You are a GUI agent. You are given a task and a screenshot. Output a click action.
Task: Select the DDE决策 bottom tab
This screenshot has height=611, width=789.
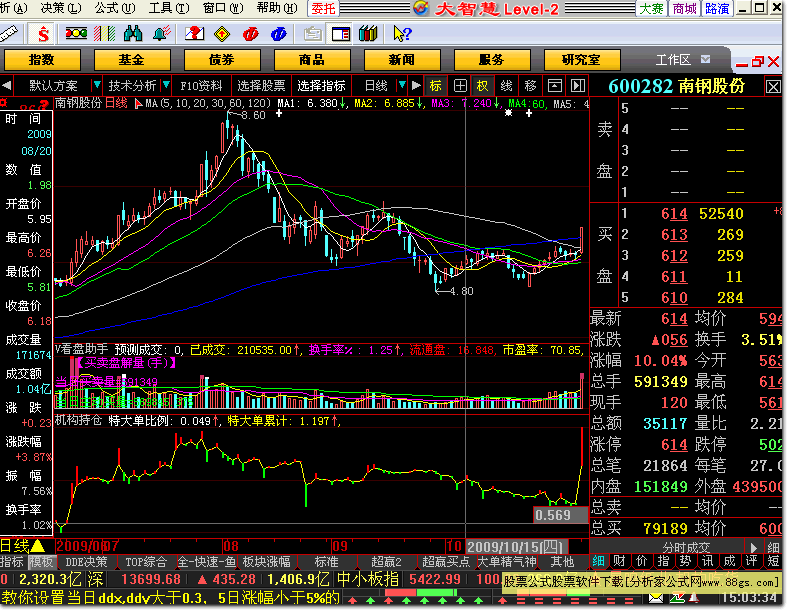[86, 562]
